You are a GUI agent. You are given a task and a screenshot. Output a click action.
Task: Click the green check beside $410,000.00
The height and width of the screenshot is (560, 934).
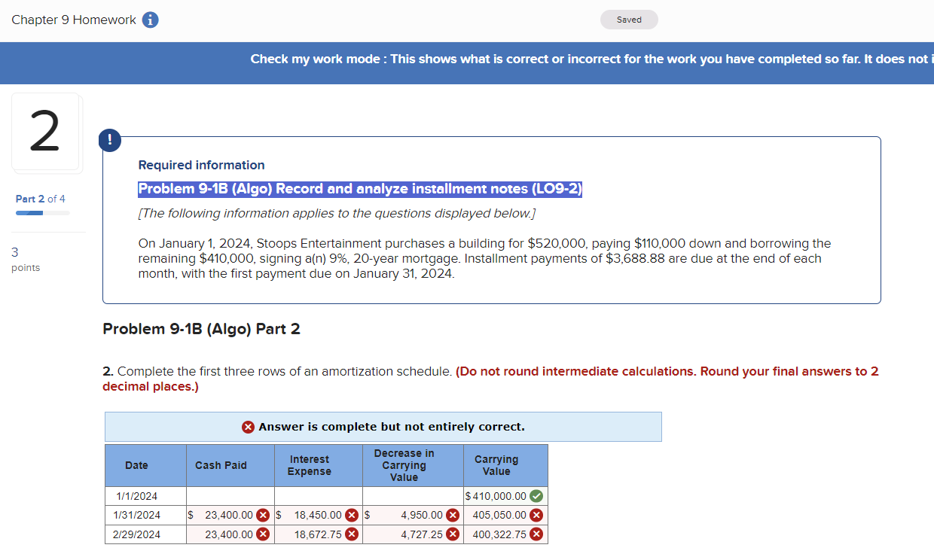pyautogui.click(x=536, y=496)
